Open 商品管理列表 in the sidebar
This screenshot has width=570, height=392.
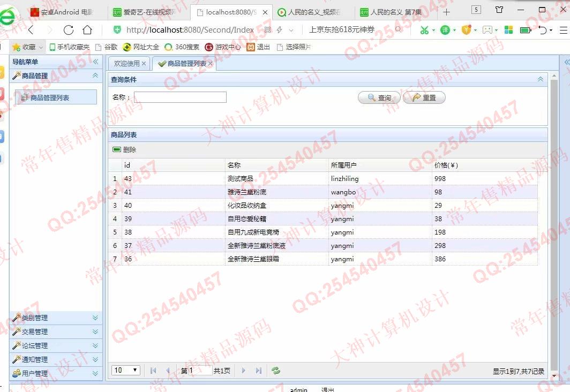49,98
